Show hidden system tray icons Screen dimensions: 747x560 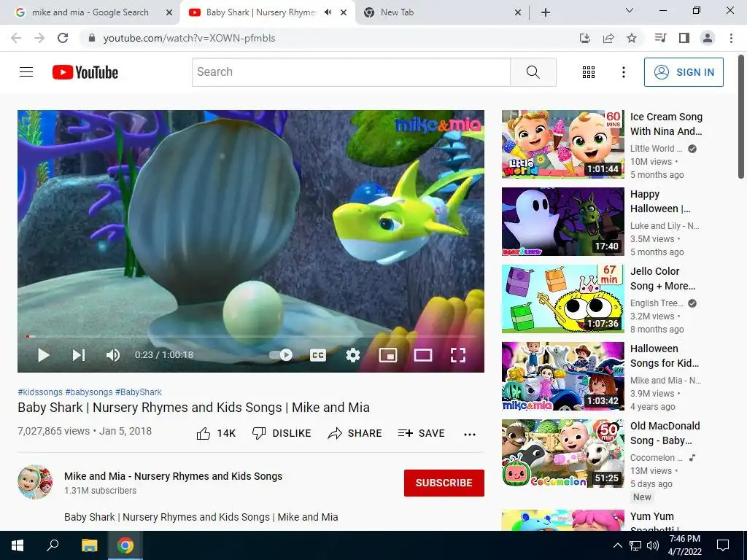pos(617,545)
